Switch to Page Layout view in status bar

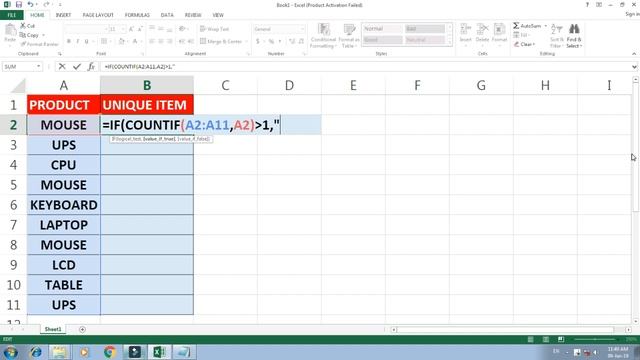[546, 340]
